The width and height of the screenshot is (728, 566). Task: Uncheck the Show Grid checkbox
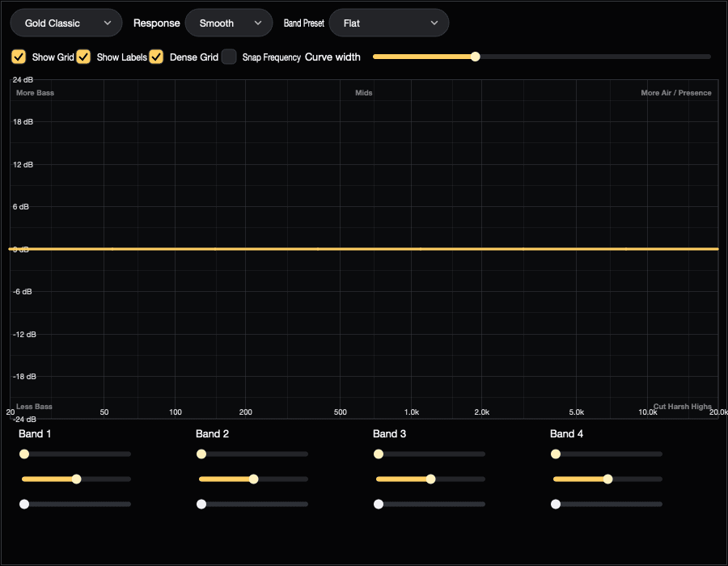coord(19,57)
